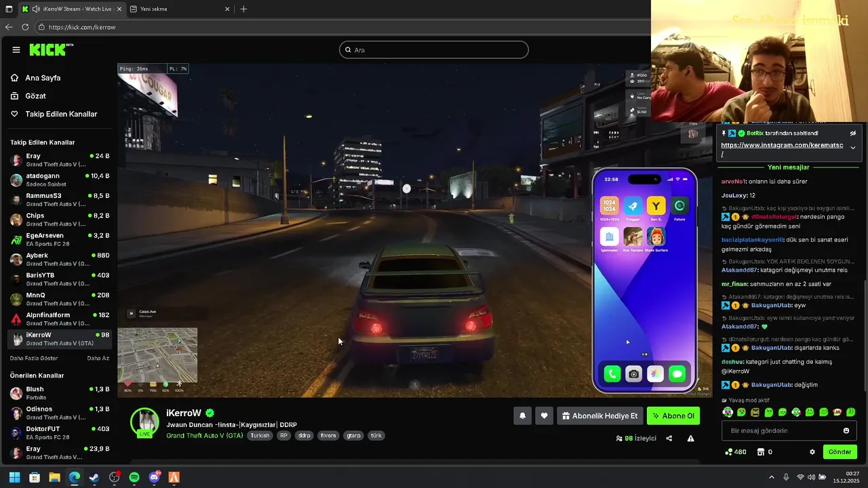Click the channel points 460 icon
Image resolution: width=868 pixels, height=488 pixels.
(x=729, y=452)
